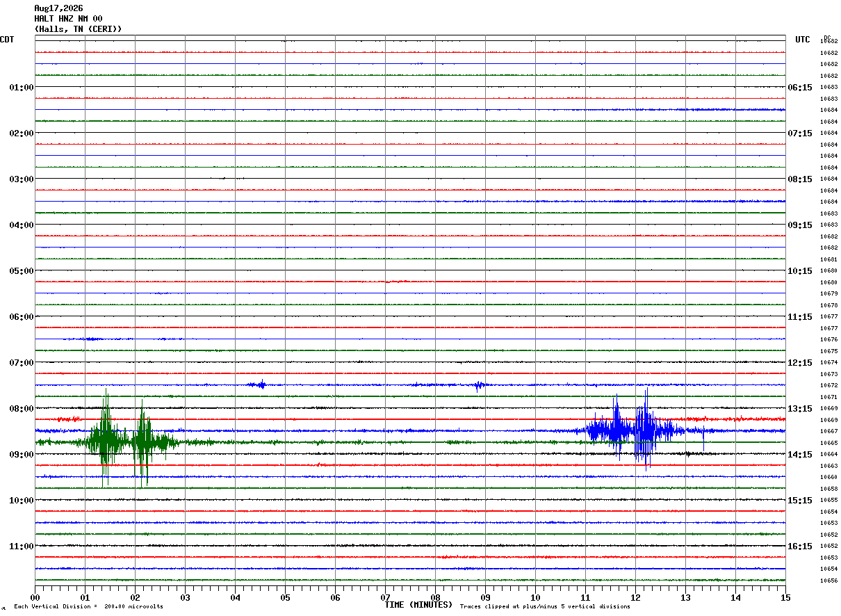Click the 07:15 UTC time label

pyautogui.click(x=800, y=133)
